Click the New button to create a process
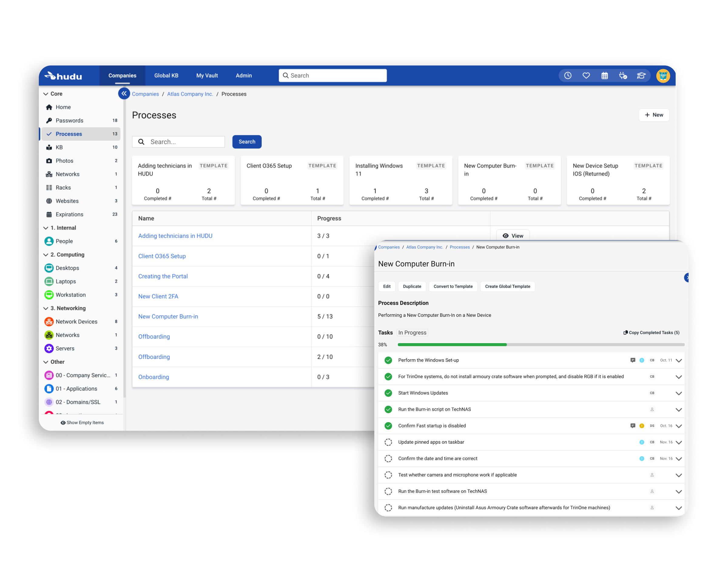The width and height of the screenshot is (728, 582). point(654,115)
